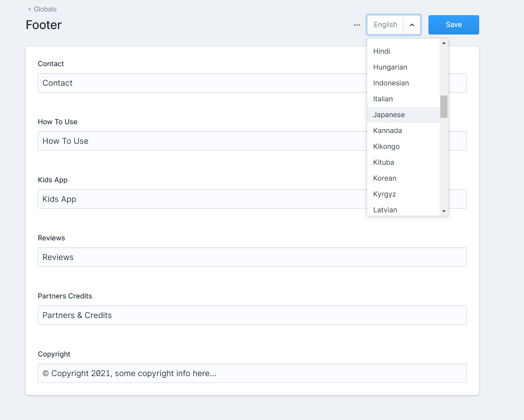Viewport: 524px width, 420px height.
Task: Select Japanese from the language list
Action: coord(389,115)
